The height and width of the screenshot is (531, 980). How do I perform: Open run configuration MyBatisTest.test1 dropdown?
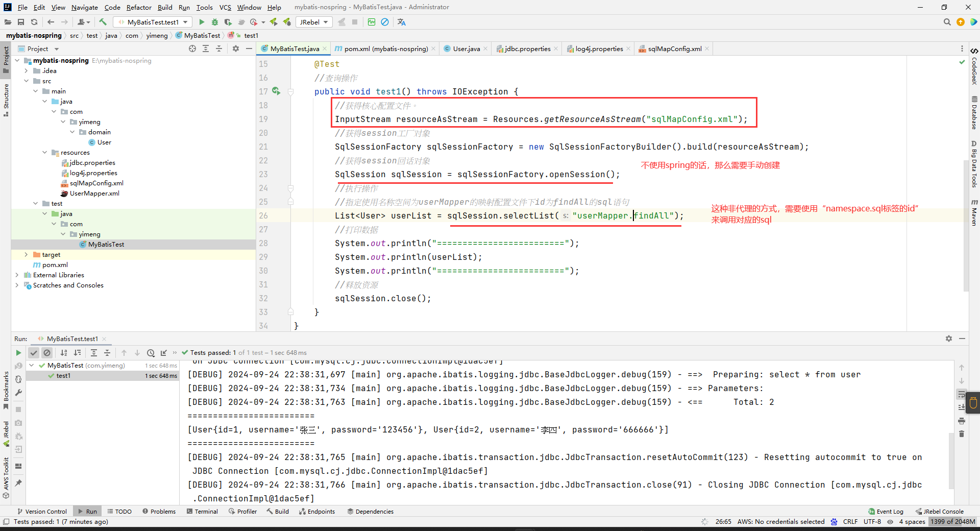[153, 22]
